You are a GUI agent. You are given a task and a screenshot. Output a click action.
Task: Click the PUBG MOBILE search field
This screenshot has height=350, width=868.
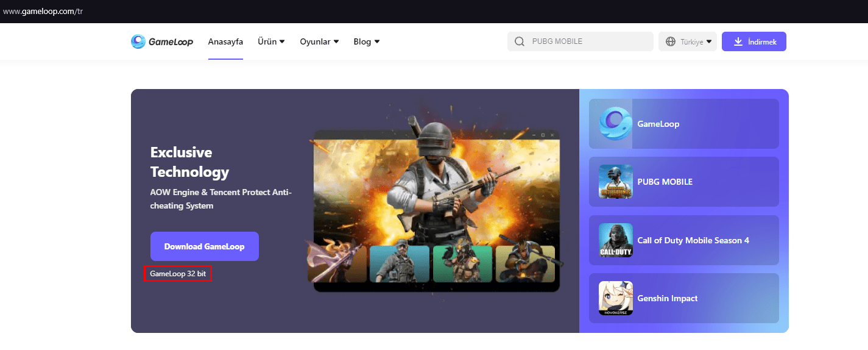(580, 41)
